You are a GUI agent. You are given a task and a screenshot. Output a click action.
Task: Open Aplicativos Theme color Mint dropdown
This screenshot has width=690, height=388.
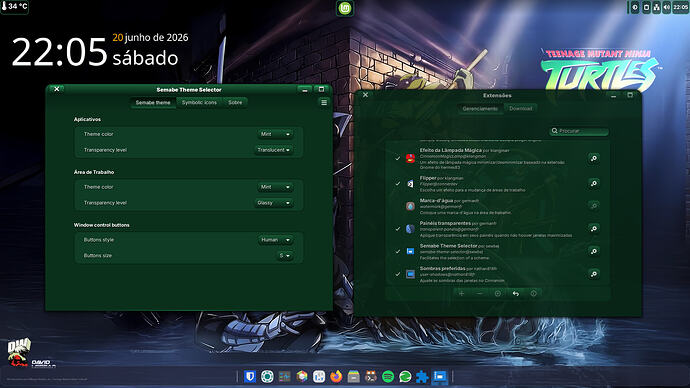(x=275, y=134)
